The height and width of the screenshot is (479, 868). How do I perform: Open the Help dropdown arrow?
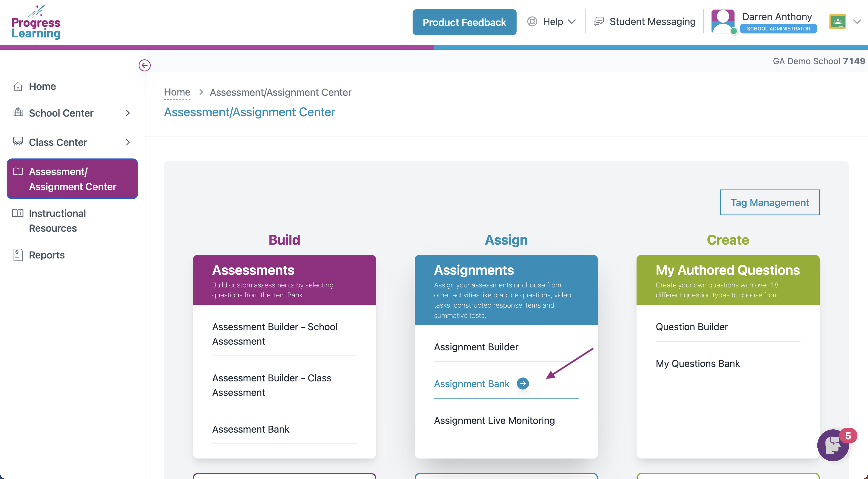(572, 22)
